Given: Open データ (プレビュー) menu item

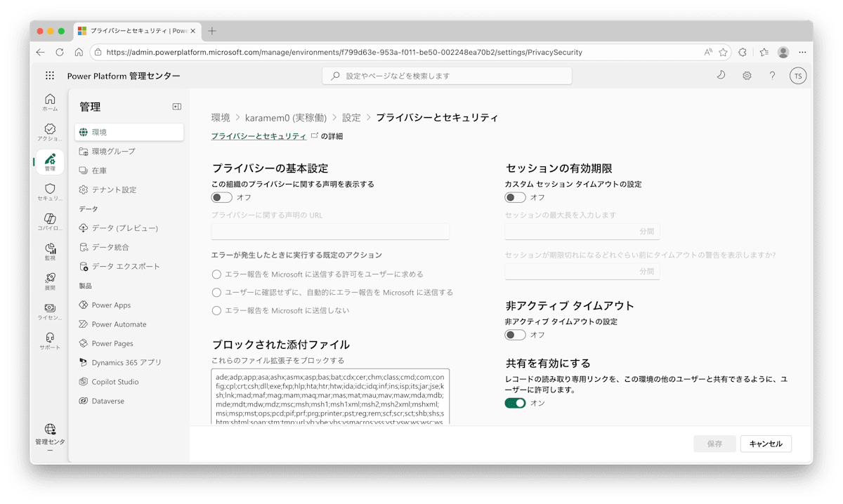Looking at the screenshot, I should point(129,228).
